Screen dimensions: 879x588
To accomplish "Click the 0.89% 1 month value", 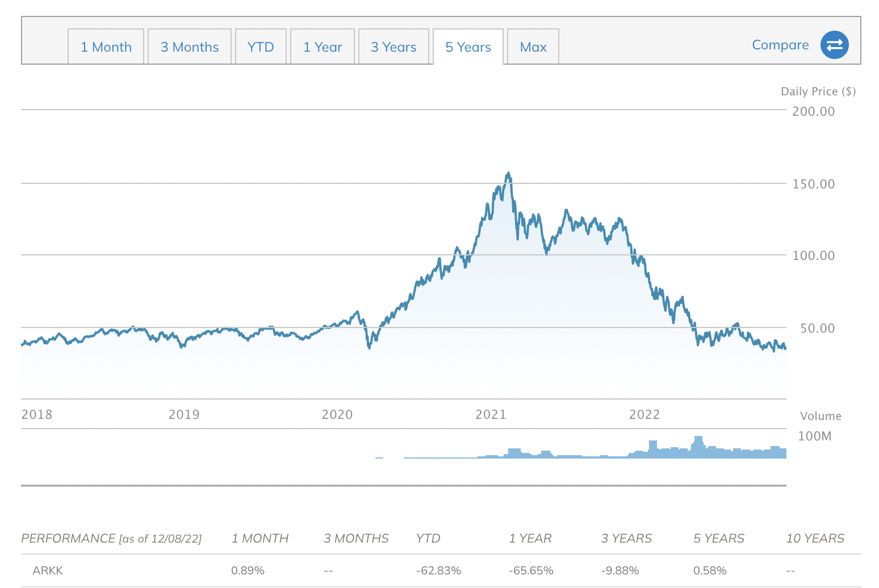I will [x=248, y=570].
